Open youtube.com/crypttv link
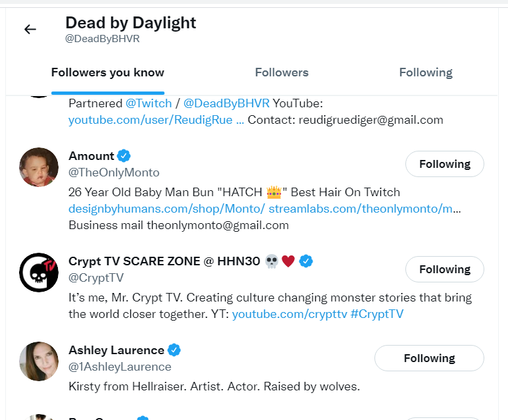 [289, 314]
